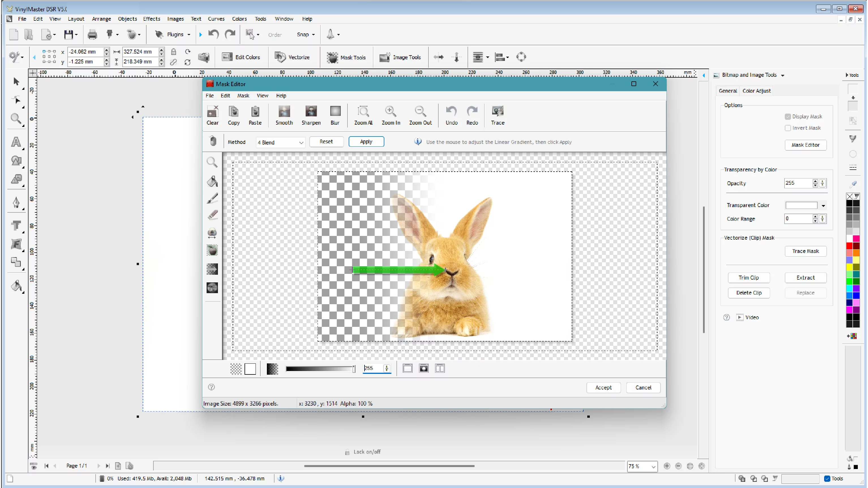This screenshot has width=868, height=488.
Task: Open the Transparent Color dropdown
Action: coord(823,205)
